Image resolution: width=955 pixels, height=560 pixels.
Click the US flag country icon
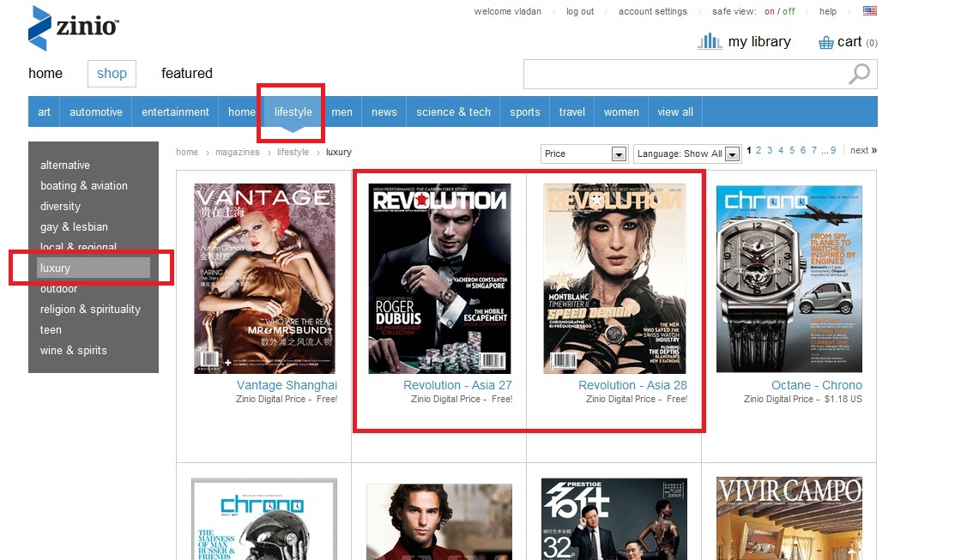tap(870, 11)
